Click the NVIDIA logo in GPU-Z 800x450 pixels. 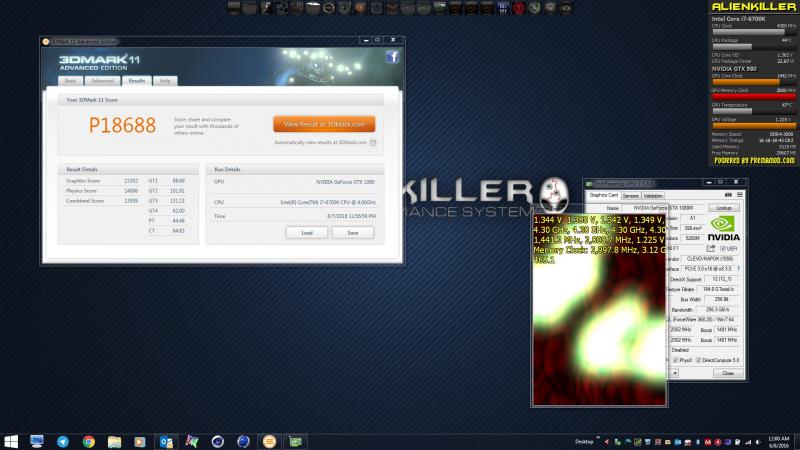[x=723, y=228]
